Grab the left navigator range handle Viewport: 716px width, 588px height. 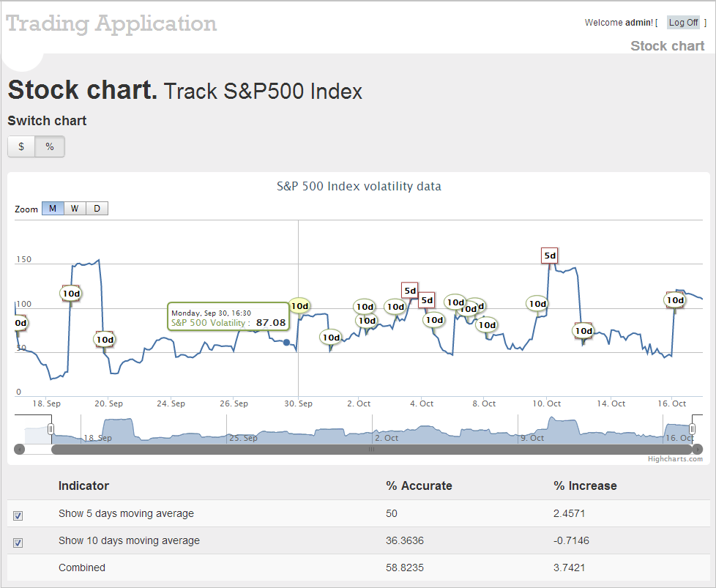[51, 428]
